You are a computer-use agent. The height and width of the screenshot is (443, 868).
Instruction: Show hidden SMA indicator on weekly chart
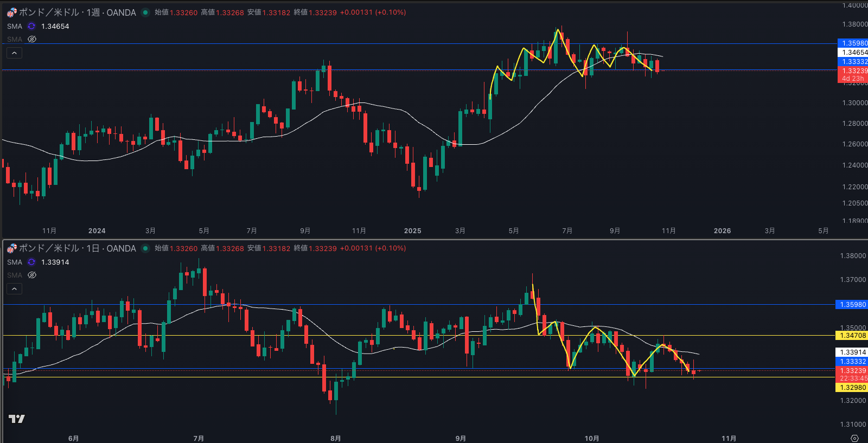tap(32, 39)
